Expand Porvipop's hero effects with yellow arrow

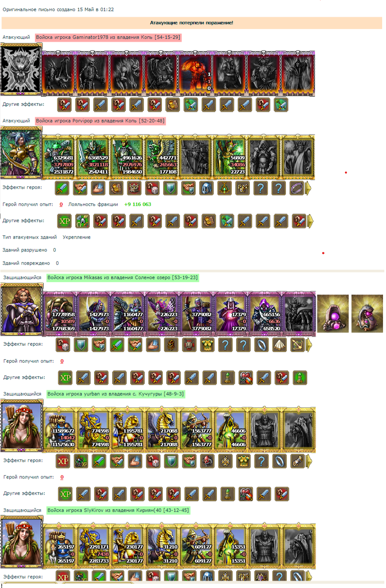(x=308, y=188)
